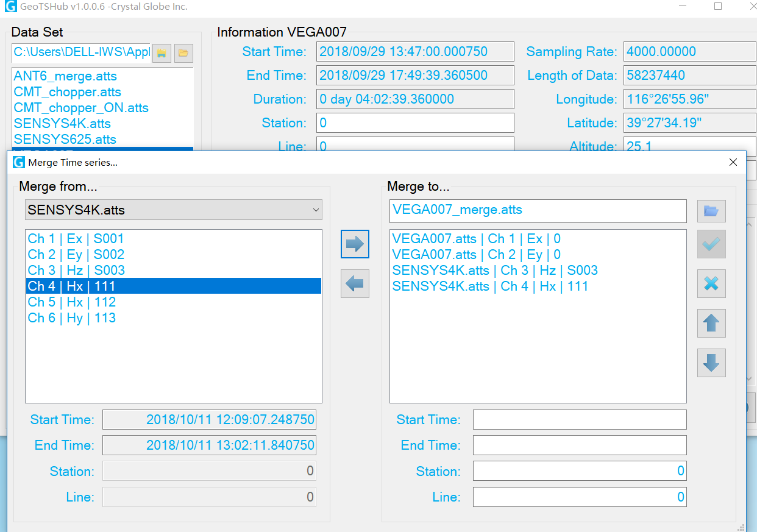Click the Sampling Rate value 4000.00000

point(690,52)
